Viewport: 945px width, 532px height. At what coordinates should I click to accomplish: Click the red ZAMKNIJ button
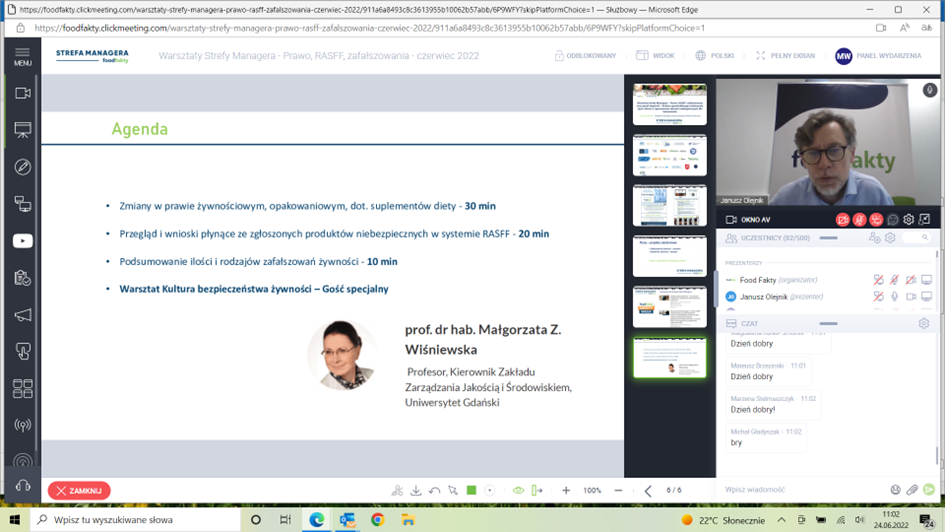click(79, 491)
